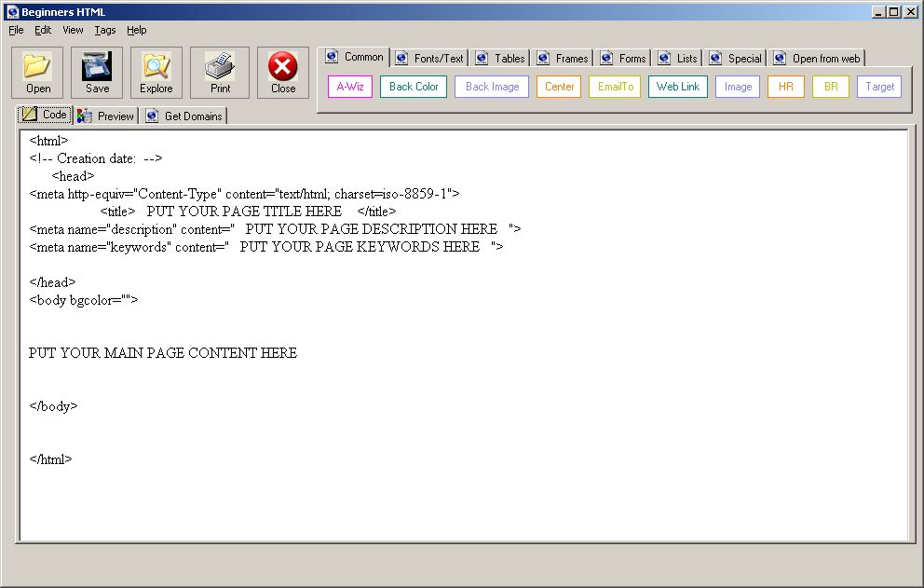The height and width of the screenshot is (588, 924).
Task: Click the Open folder icon
Action: tap(37, 65)
